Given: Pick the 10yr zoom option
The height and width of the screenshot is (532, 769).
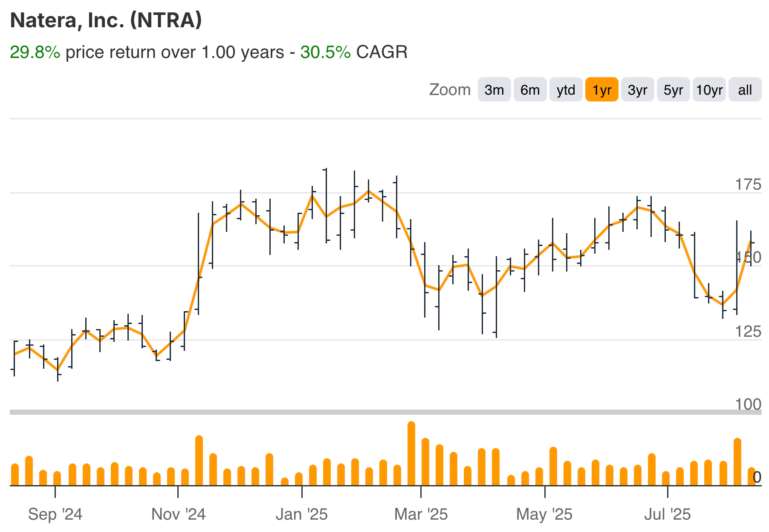Looking at the screenshot, I should click(709, 90).
